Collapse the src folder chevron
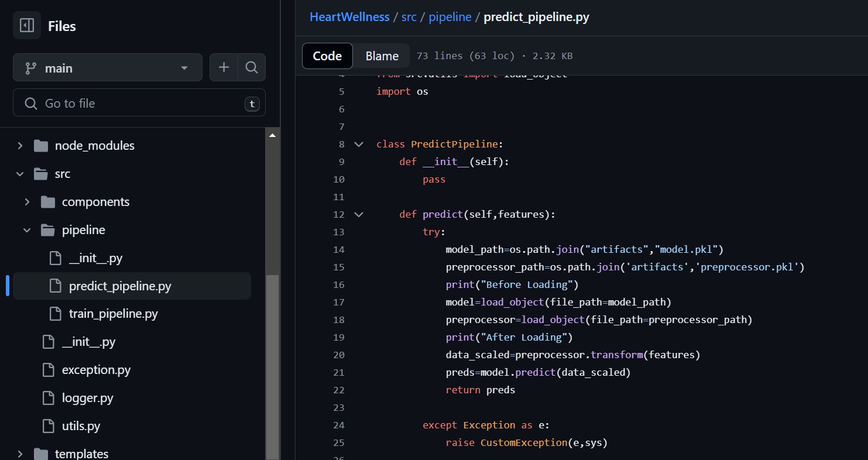Image resolution: width=868 pixels, height=460 pixels. [20, 174]
